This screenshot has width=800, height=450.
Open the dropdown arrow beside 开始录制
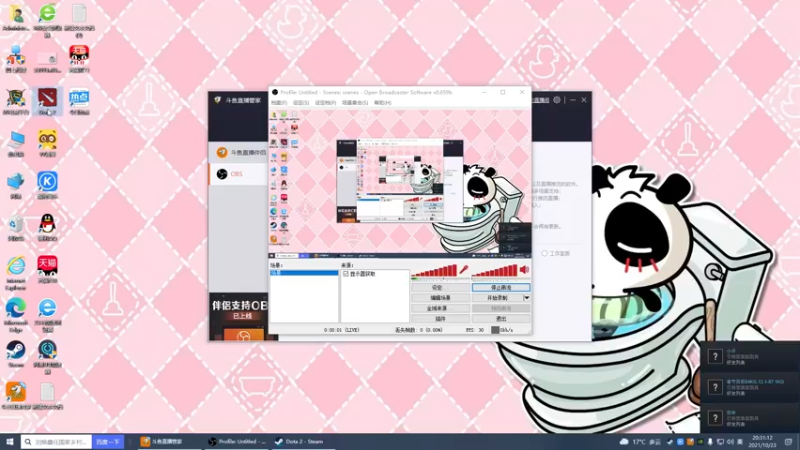click(527, 297)
